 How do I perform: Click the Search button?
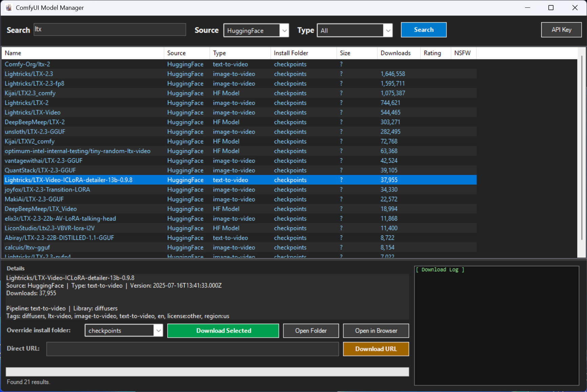423,30
